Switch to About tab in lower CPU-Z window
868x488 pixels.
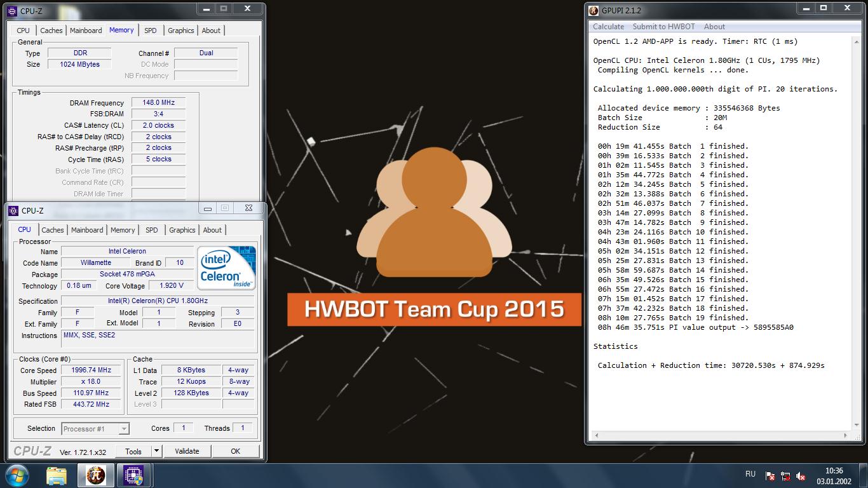tap(212, 230)
